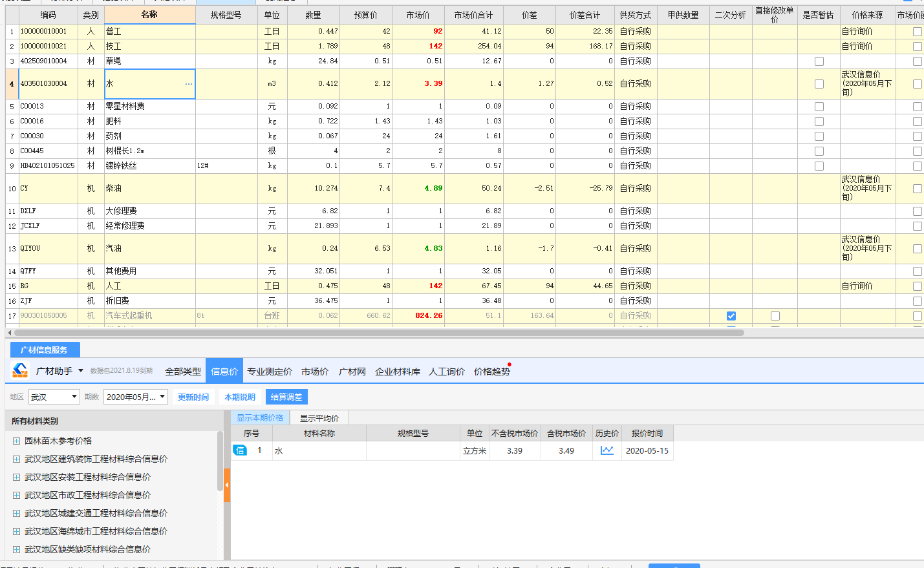924x568 pixels.
Task: Toggle 是否暂估 checkbox for 肥料
Action: point(819,121)
